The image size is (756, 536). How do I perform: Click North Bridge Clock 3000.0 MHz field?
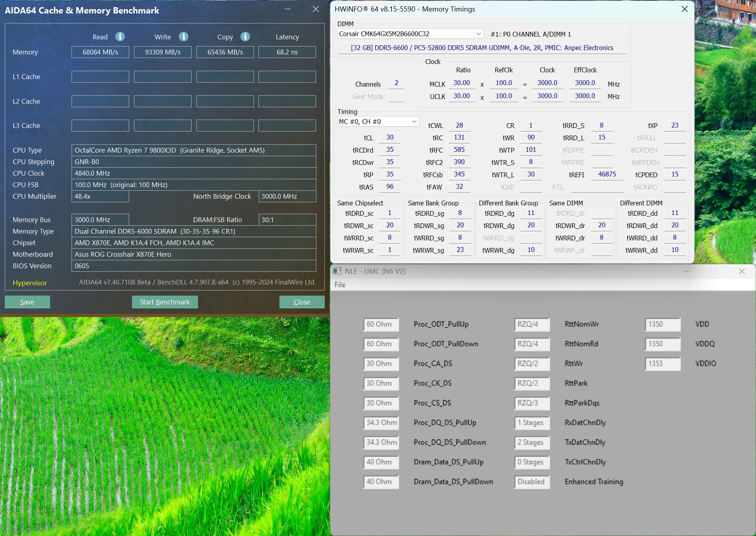[287, 196]
